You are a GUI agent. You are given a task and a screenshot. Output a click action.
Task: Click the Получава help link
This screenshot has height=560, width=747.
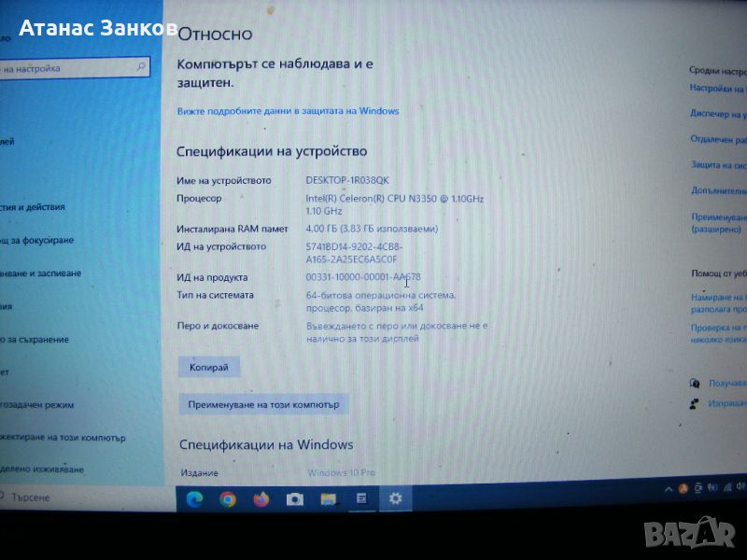(x=727, y=383)
